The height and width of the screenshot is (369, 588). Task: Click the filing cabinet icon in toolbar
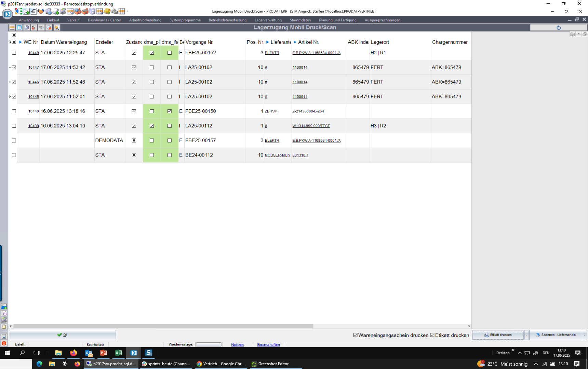tap(92, 11)
